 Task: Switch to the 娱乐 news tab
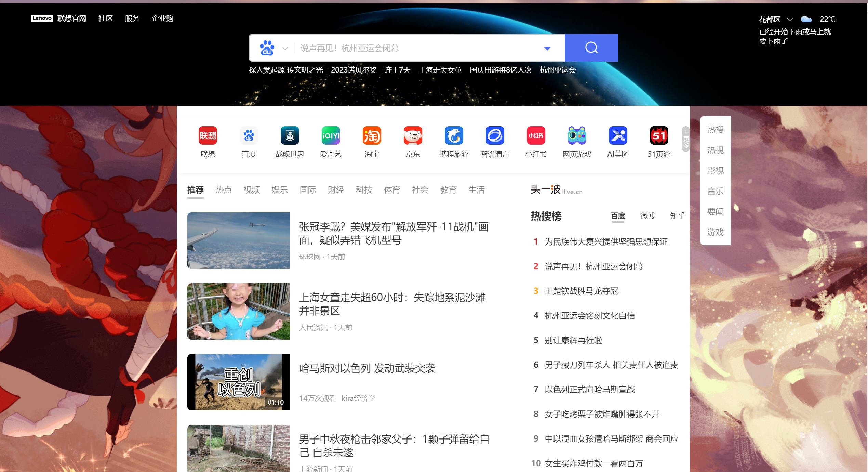click(x=280, y=190)
